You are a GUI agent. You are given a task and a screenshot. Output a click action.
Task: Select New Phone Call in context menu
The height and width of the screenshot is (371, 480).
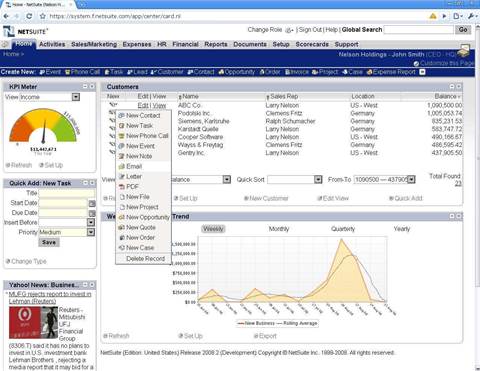tap(143, 136)
